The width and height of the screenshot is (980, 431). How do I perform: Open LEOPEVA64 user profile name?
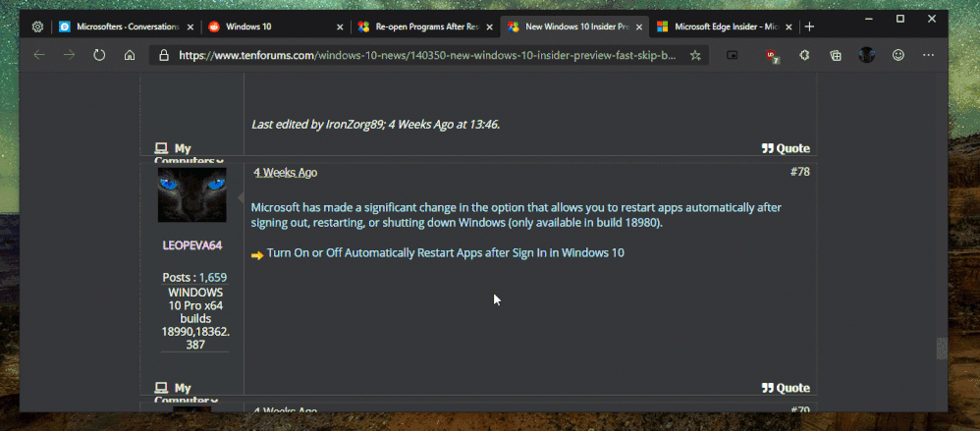tap(192, 245)
